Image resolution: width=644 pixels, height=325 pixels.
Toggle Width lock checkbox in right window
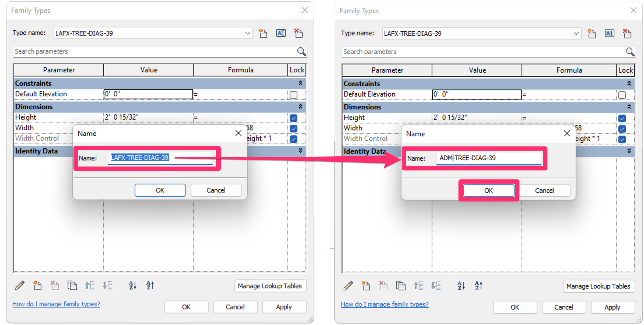(622, 129)
